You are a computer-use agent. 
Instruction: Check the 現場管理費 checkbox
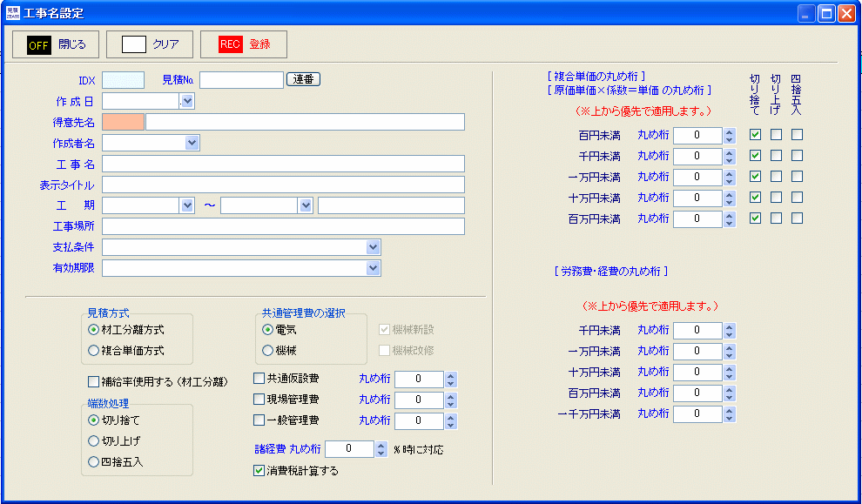[x=259, y=400]
